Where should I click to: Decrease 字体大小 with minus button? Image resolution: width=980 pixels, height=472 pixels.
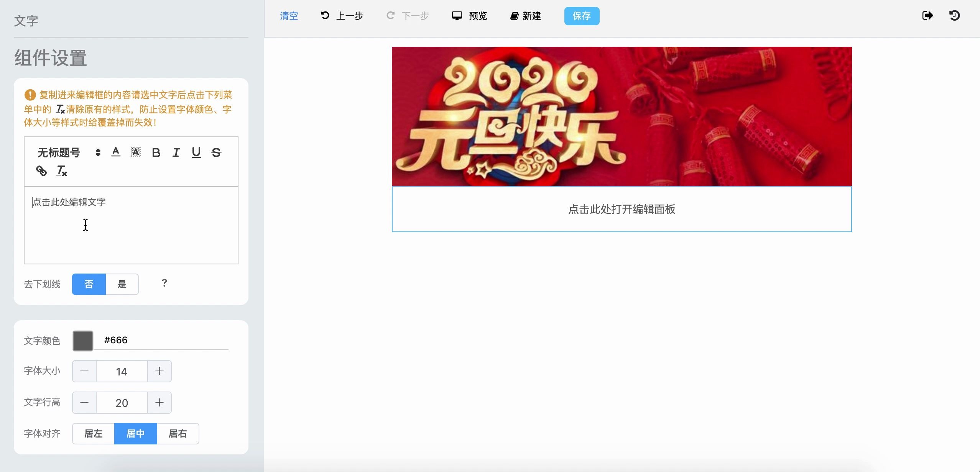click(84, 371)
